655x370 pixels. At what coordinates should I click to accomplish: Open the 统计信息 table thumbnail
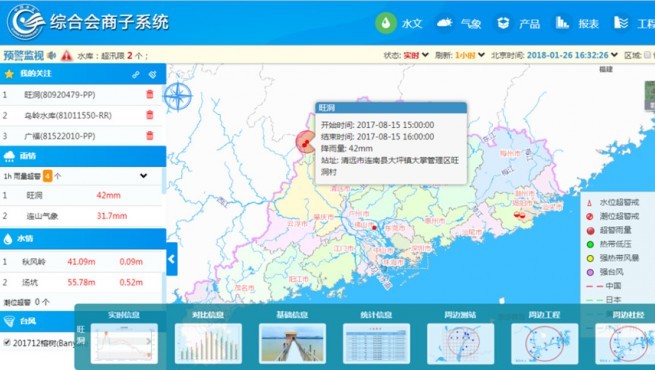coord(376,343)
